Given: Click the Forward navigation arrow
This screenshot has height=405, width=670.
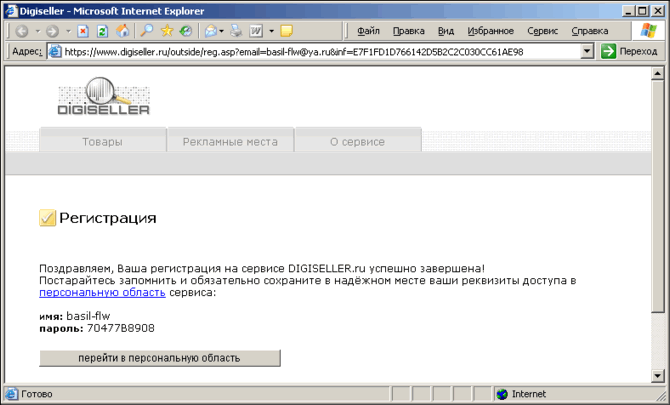Looking at the screenshot, I should pyautogui.click(x=52, y=31).
